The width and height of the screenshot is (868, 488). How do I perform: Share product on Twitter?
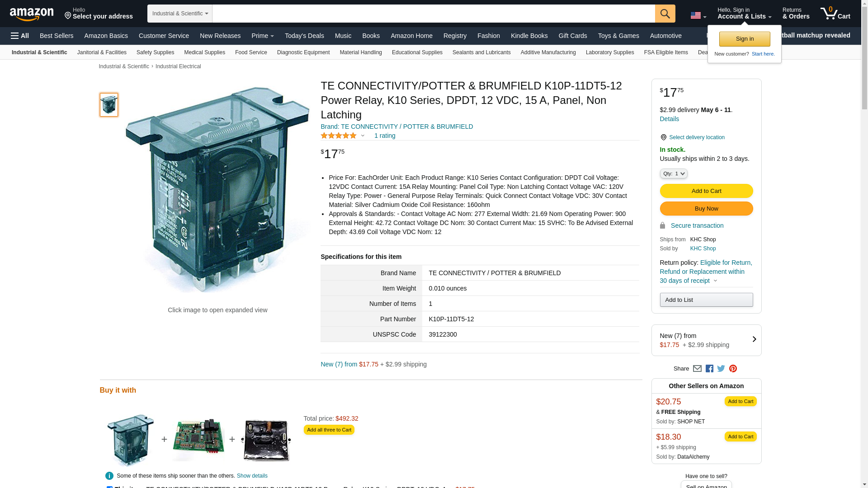pos(721,369)
